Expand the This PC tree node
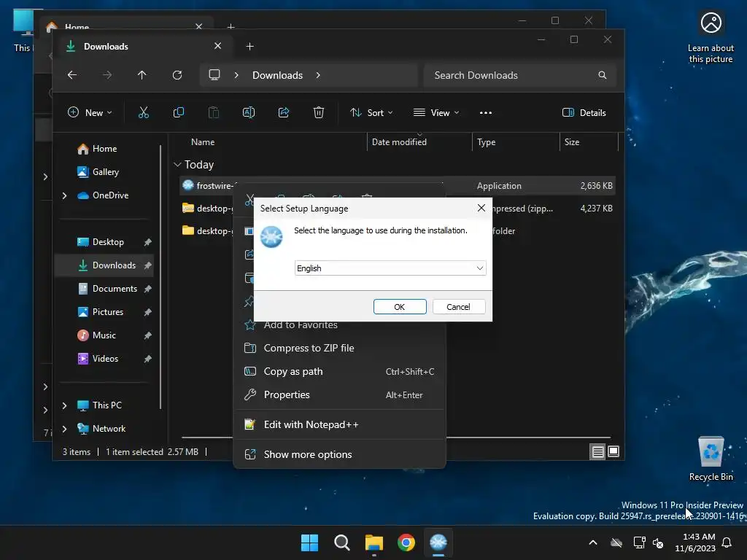 tap(64, 405)
